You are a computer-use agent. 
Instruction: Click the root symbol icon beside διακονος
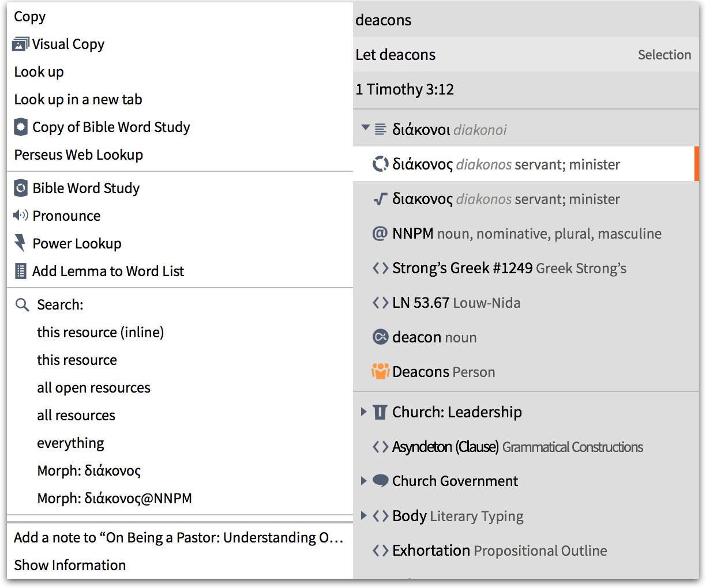click(x=380, y=199)
